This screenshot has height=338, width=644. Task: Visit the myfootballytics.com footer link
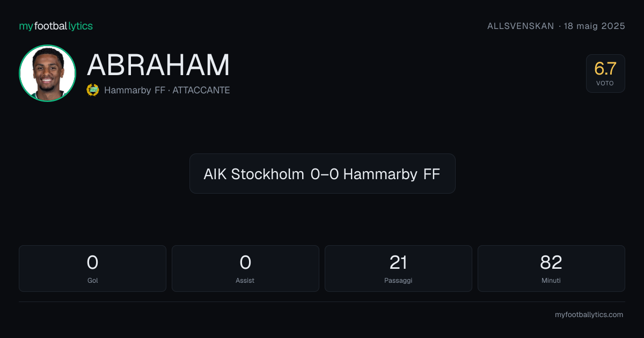(589, 315)
